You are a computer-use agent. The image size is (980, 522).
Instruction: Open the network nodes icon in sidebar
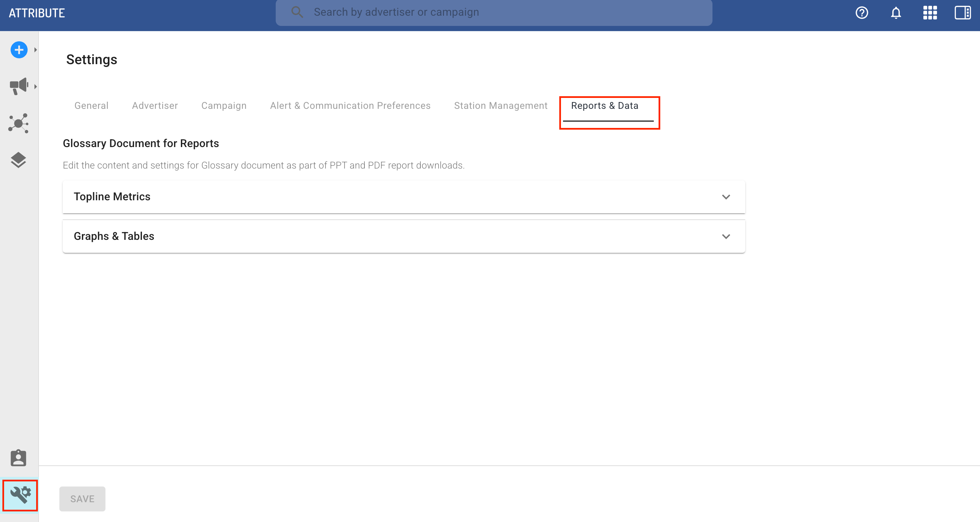coord(19,123)
